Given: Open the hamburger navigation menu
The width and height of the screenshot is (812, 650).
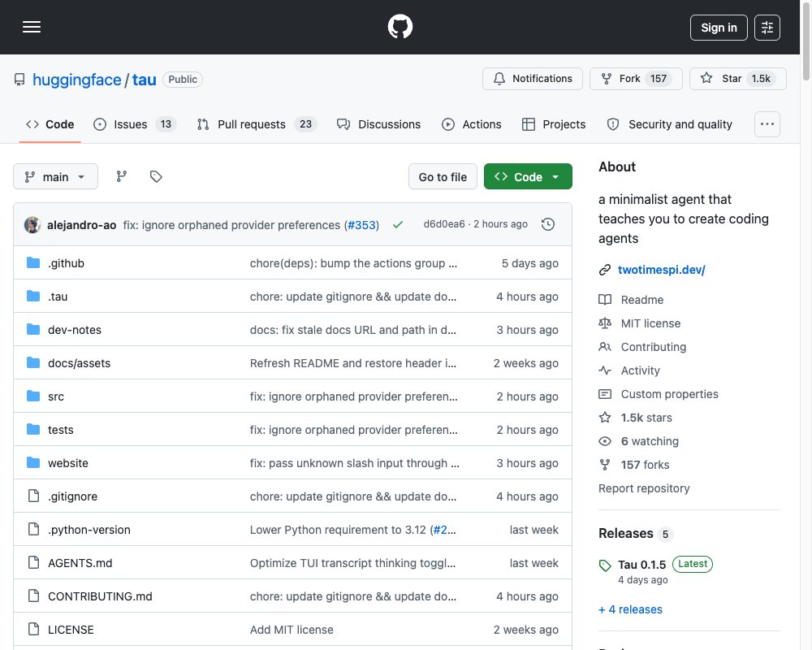Looking at the screenshot, I should click(32, 27).
